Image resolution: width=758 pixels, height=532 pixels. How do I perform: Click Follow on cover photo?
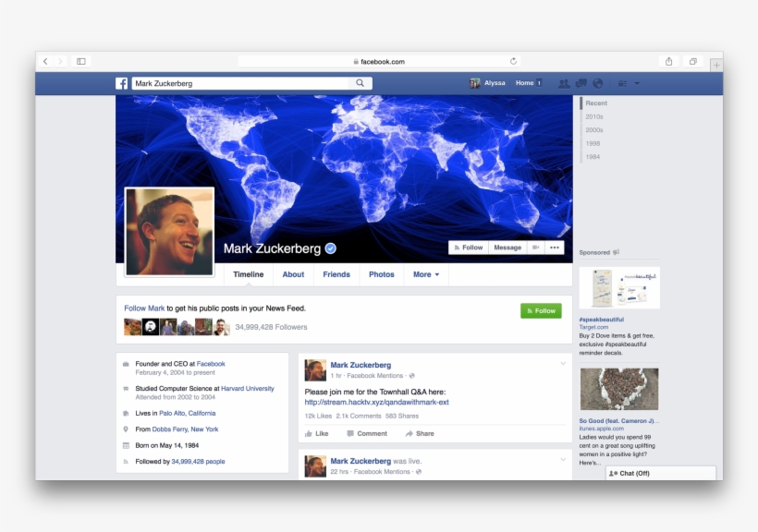(x=469, y=248)
